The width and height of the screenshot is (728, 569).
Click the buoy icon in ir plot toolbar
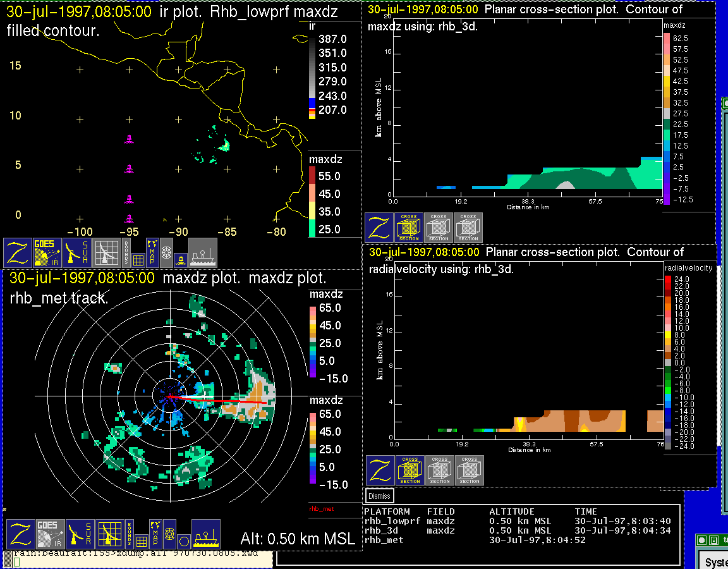[x=181, y=259]
